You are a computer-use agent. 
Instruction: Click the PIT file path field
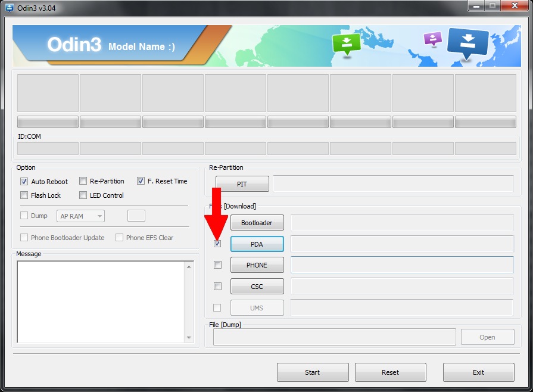393,184
